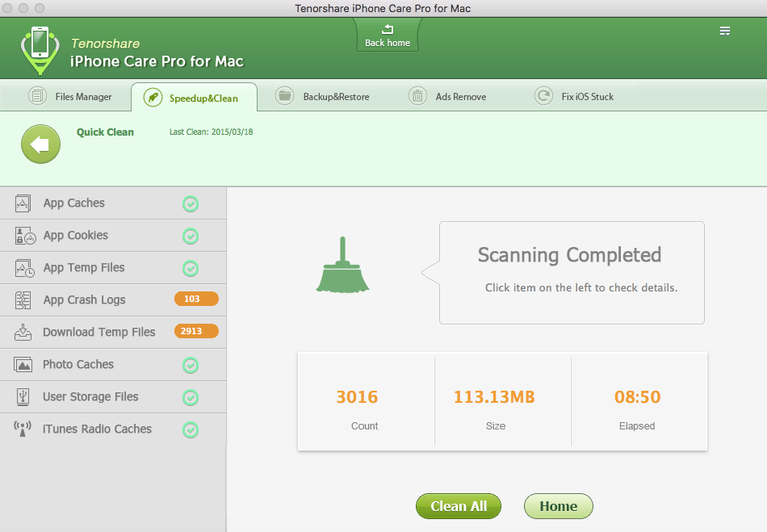Click the Fix iOS Stuck refresh icon
The height and width of the screenshot is (532, 767).
pos(543,96)
